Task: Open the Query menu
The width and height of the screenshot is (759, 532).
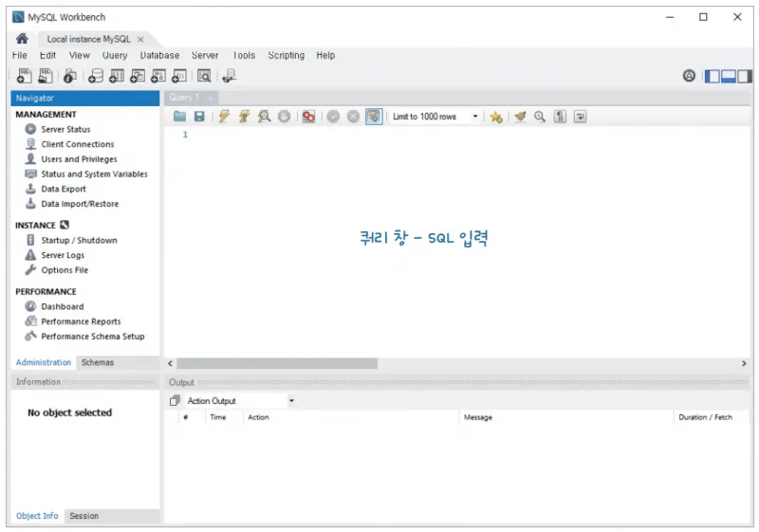Action: [115, 55]
